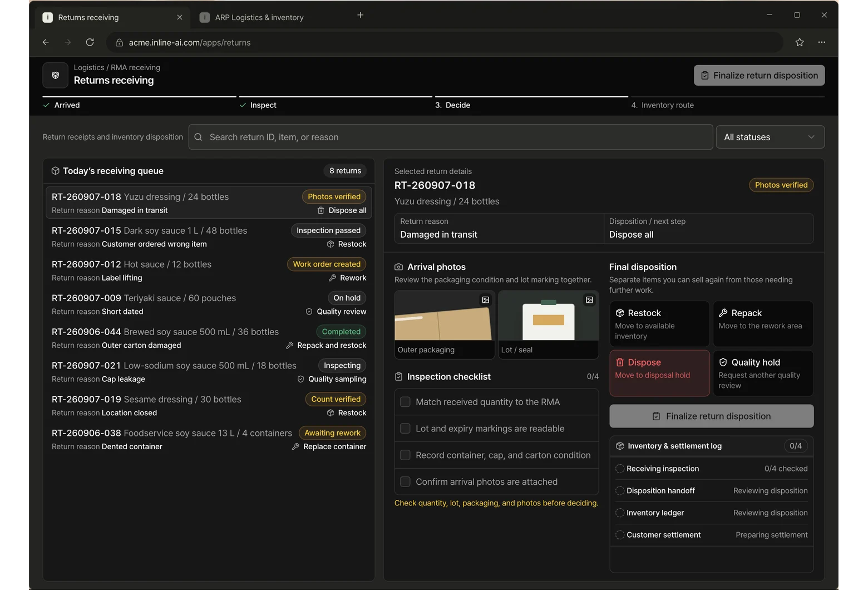Click the Returns receiving app logo icon
The image size is (868, 590).
56,75
